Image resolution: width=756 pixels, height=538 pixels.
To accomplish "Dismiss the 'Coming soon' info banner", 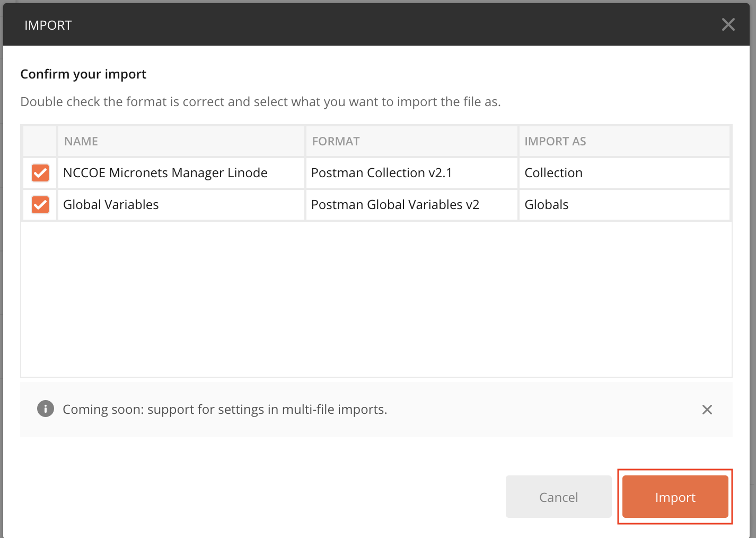I will (x=707, y=410).
